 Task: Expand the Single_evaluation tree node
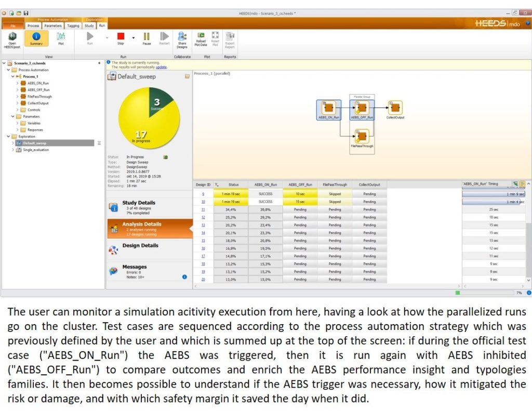[x=12, y=150]
